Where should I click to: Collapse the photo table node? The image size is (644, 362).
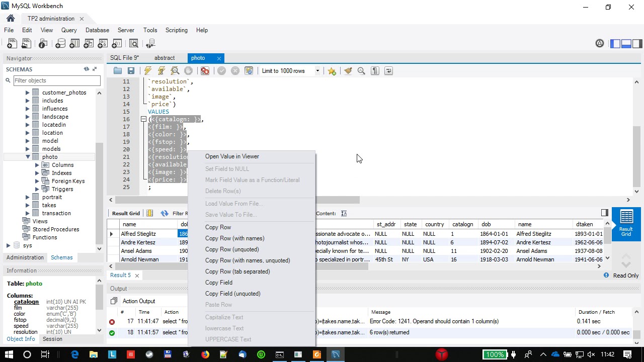[x=28, y=157]
